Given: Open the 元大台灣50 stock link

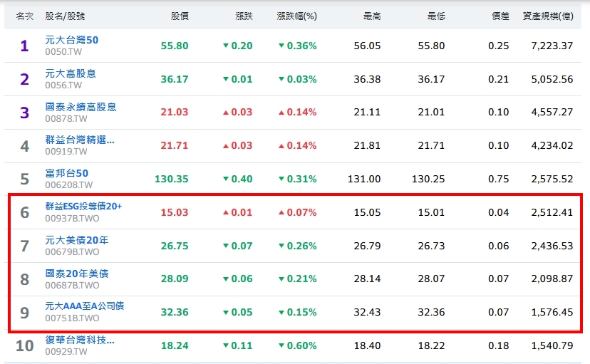Looking at the screenshot, I should point(71,40).
